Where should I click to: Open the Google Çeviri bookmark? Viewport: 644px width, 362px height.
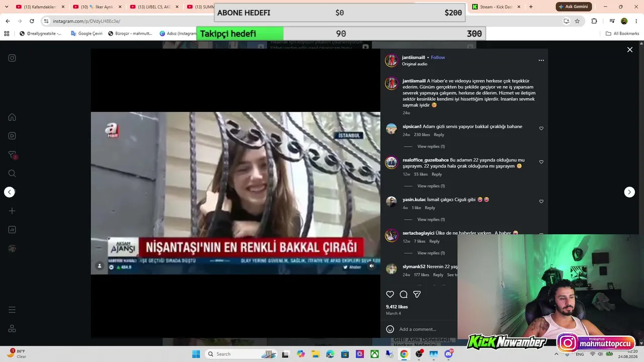(87, 34)
